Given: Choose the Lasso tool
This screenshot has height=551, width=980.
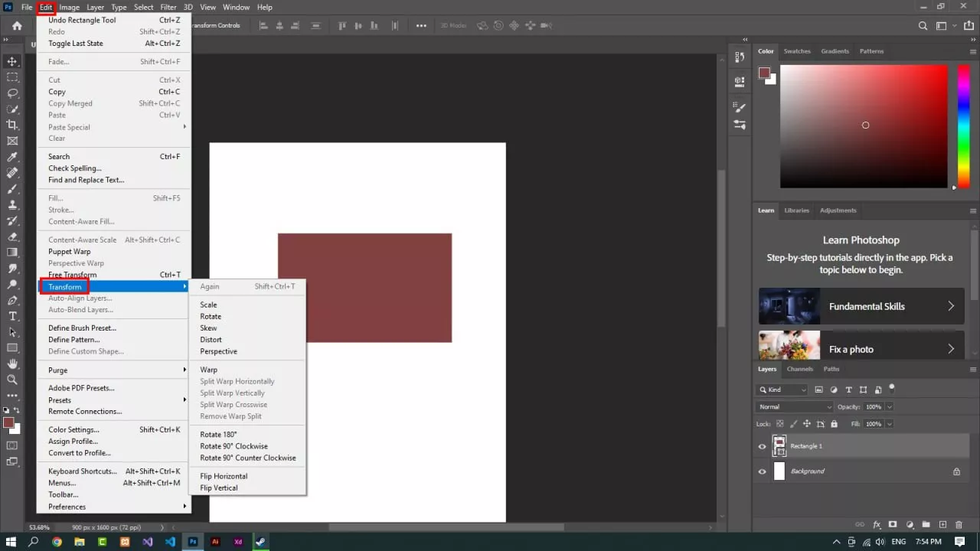Looking at the screenshot, I should coord(12,93).
